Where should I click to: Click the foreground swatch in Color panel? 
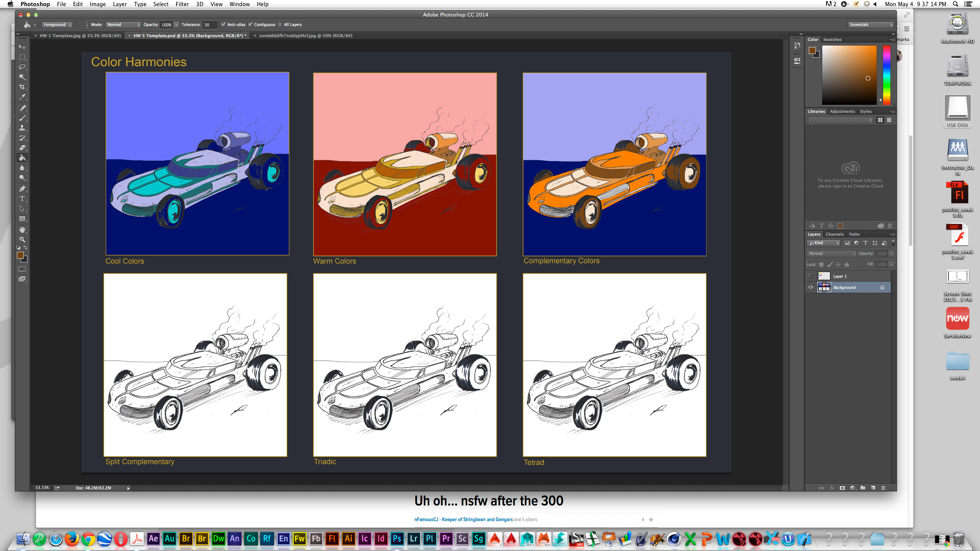[812, 51]
